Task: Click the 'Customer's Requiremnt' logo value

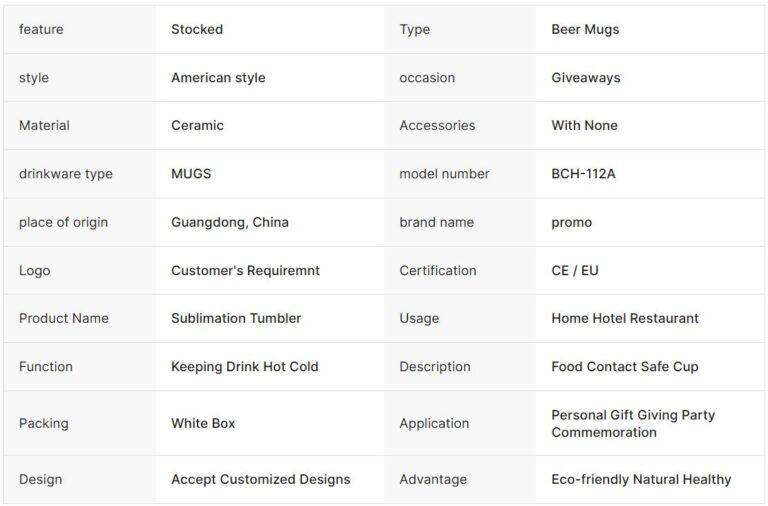Action: pos(245,270)
